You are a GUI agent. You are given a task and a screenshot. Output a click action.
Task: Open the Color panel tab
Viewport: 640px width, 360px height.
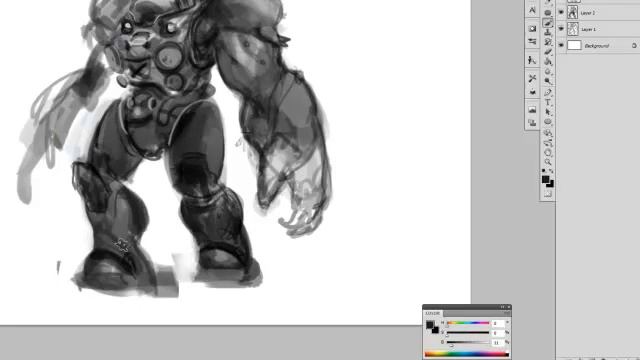point(433,313)
